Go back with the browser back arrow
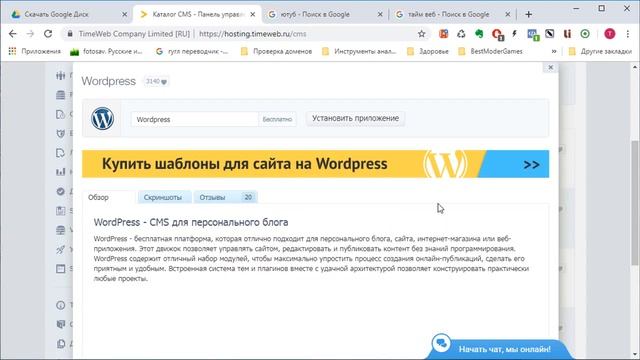Viewport: 640px width, 360px height. click(x=13, y=34)
